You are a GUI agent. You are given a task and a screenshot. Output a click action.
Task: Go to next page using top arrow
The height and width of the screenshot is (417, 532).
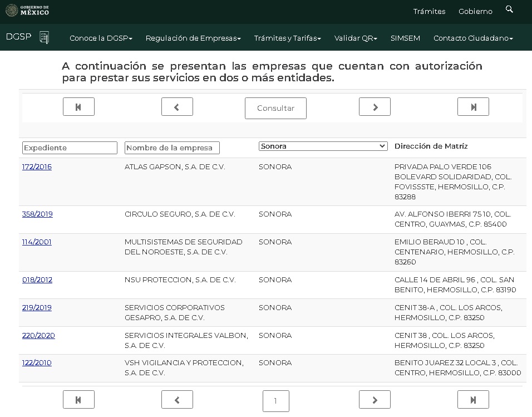(x=375, y=107)
